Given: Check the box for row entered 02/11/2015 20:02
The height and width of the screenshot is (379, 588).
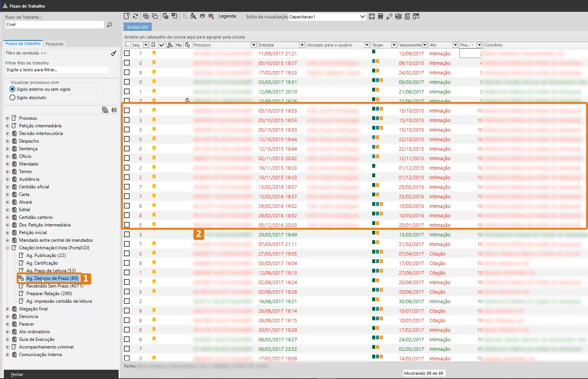Looking at the screenshot, I should 127,158.
